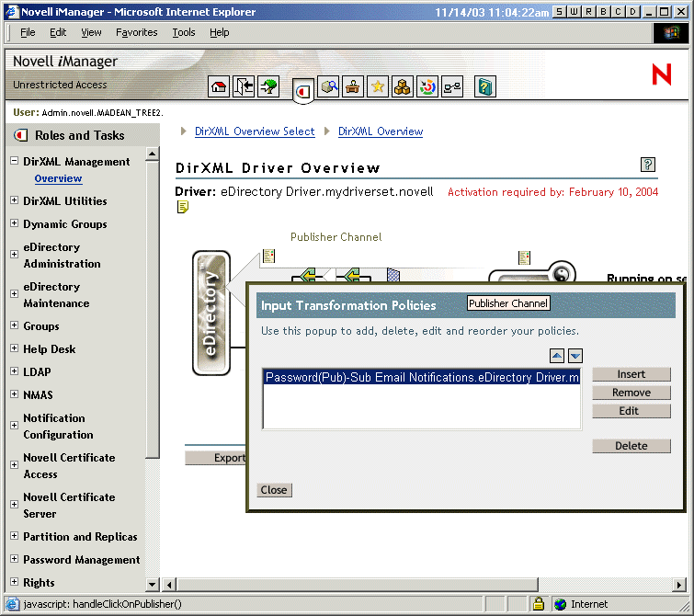
Task: Open the DirXML Overview Select breadcrumb link
Action: 255,131
